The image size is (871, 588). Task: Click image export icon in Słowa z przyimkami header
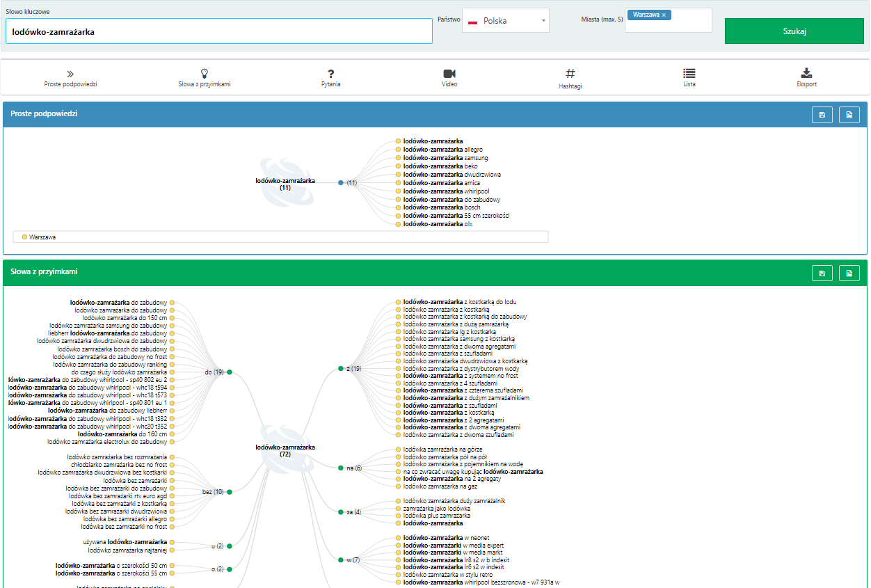(849, 273)
